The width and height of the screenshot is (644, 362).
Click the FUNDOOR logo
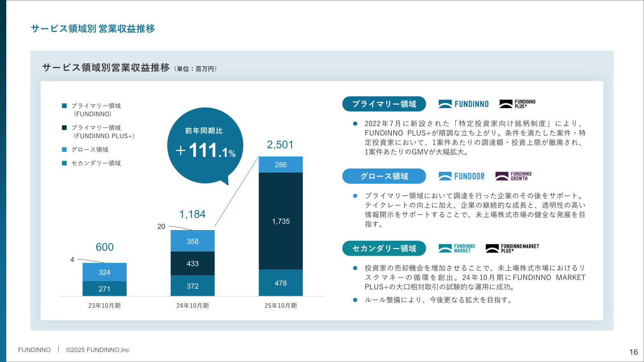point(462,176)
